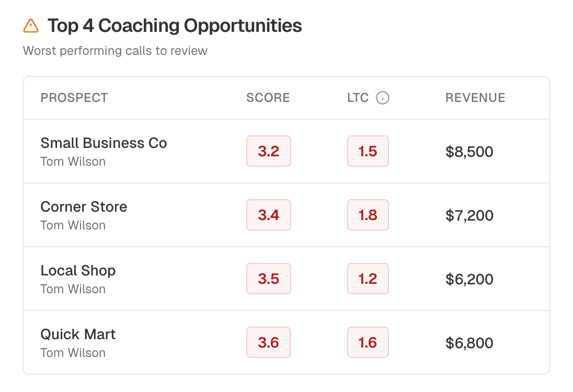The height and width of the screenshot is (392, 573).
Task: Select the Corner Store prospect name
Action: [84, 207]
